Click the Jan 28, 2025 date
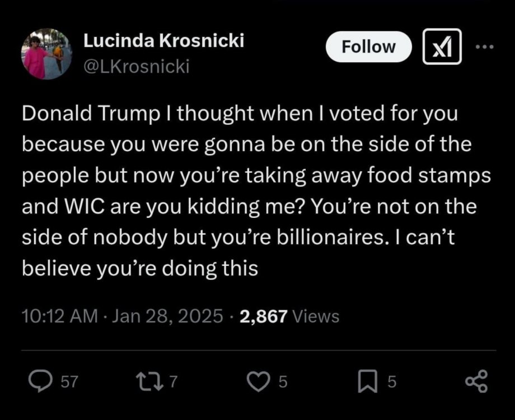 coord(167,316)
